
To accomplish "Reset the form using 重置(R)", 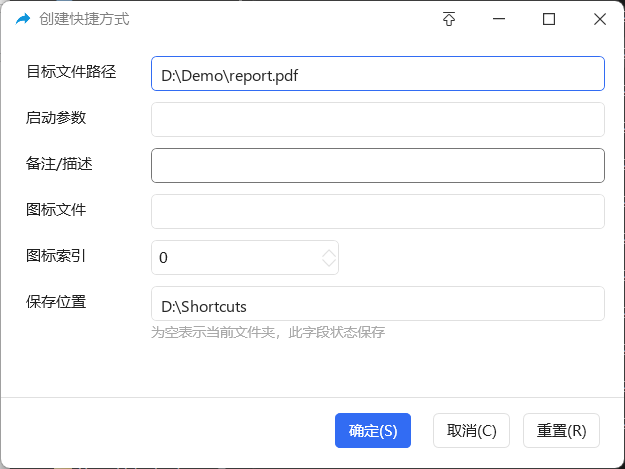I will 561,430.
